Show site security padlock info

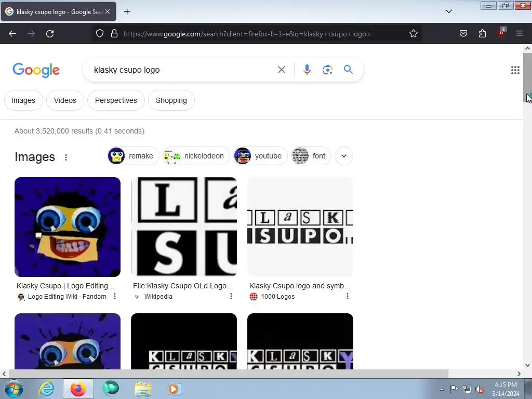point(114,33)
